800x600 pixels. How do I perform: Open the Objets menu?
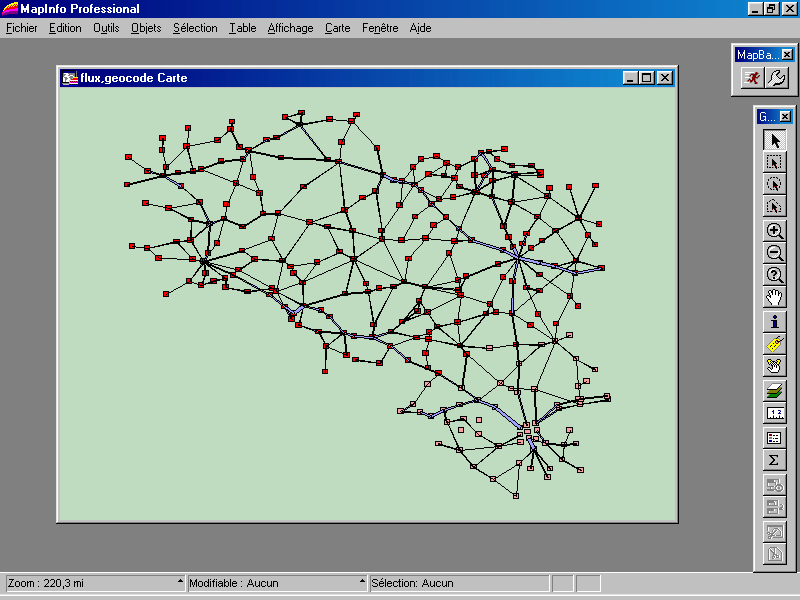[146, 28]
